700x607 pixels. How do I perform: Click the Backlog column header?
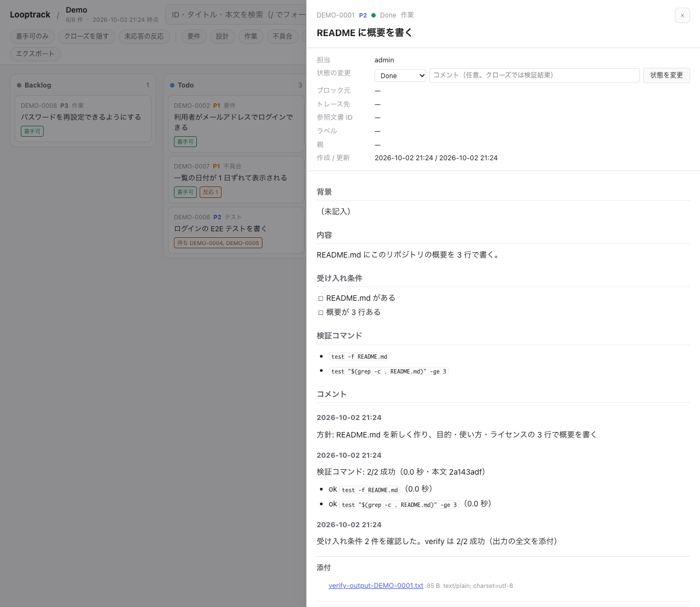83,85
